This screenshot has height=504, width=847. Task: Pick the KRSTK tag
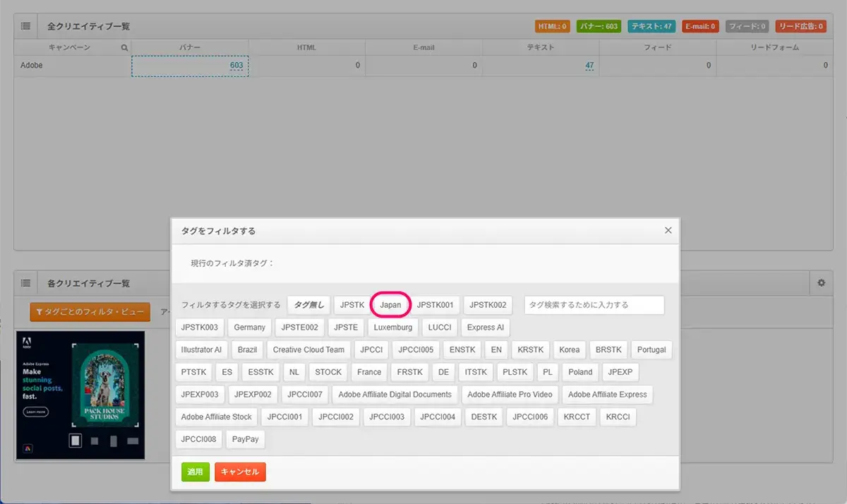531,349
